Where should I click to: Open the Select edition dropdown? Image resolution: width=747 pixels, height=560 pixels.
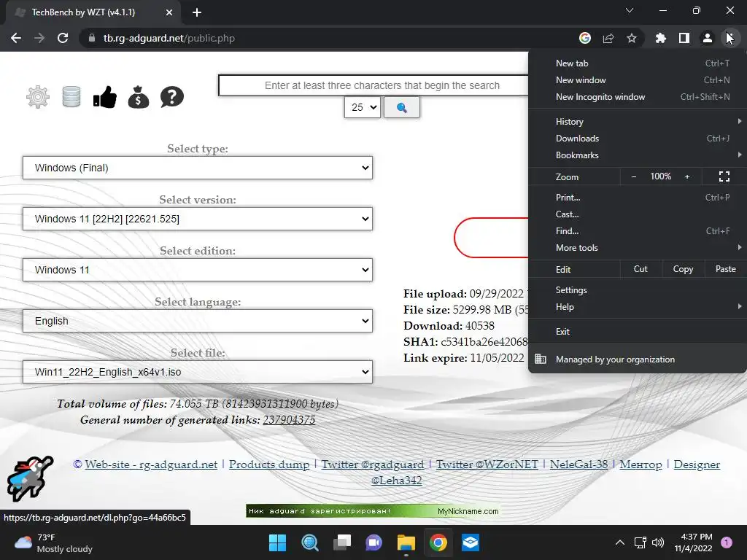click(x=198, y=270)
